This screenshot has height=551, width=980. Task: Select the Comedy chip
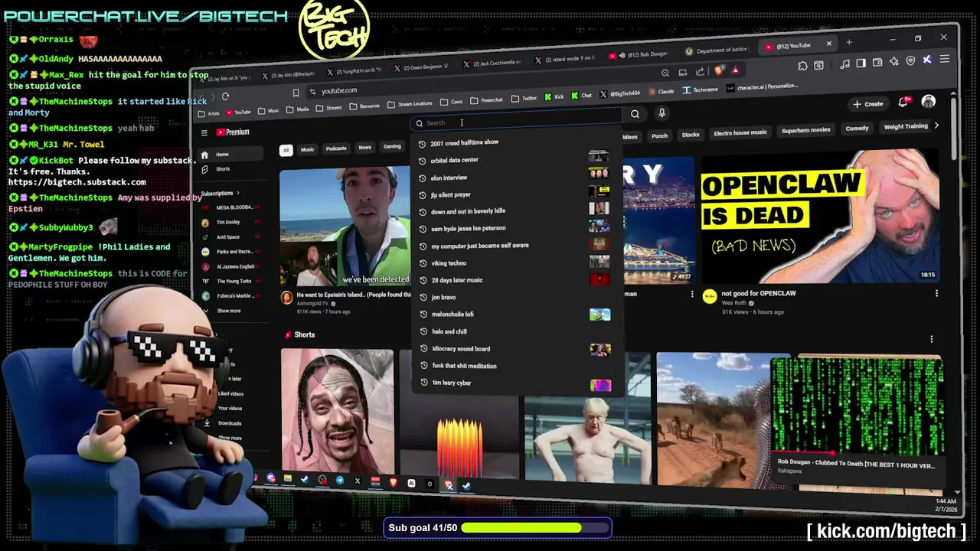pos(857,129)
